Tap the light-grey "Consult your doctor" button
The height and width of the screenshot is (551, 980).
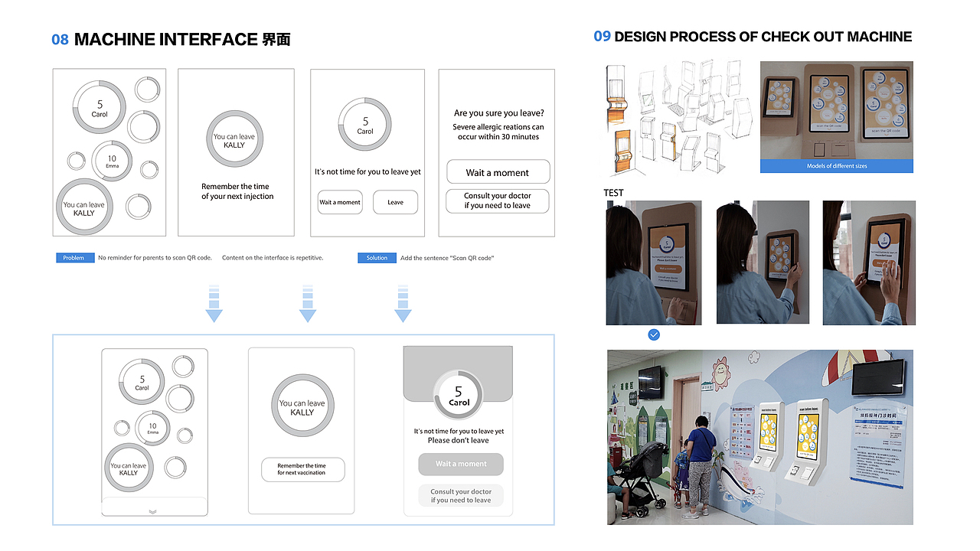point(461,496)
